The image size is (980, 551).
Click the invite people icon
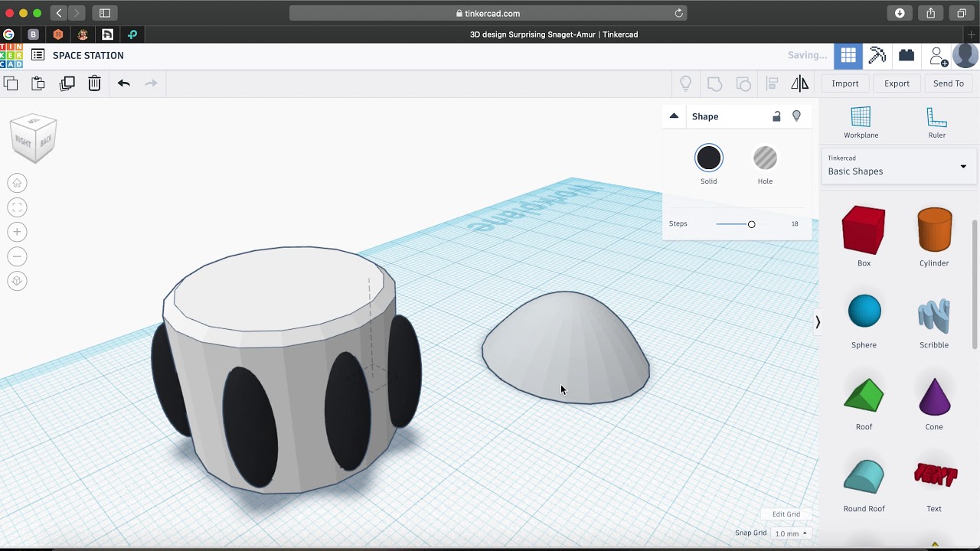pyautogui.click(x=937, y=56)
